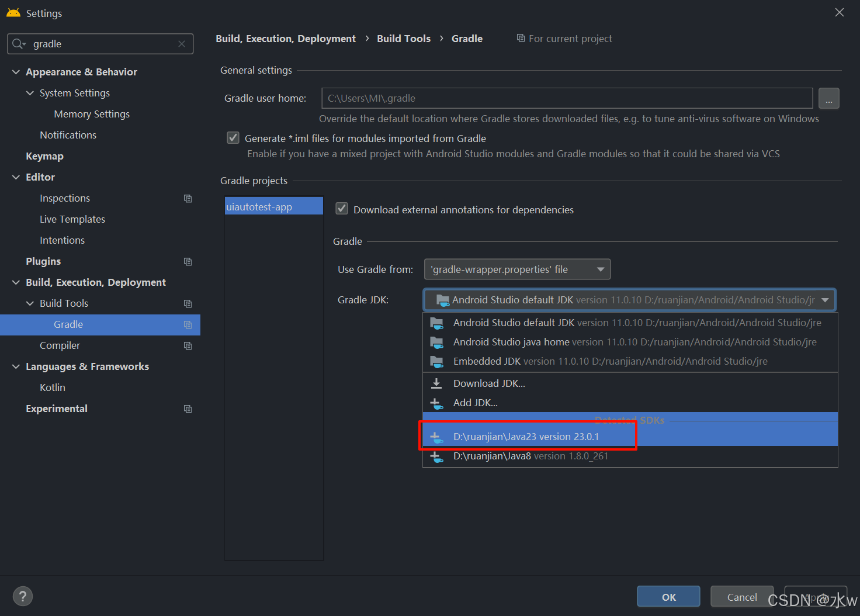Collapse Languages & Frameworks section
860x616 pixels.
coord(16,366)
